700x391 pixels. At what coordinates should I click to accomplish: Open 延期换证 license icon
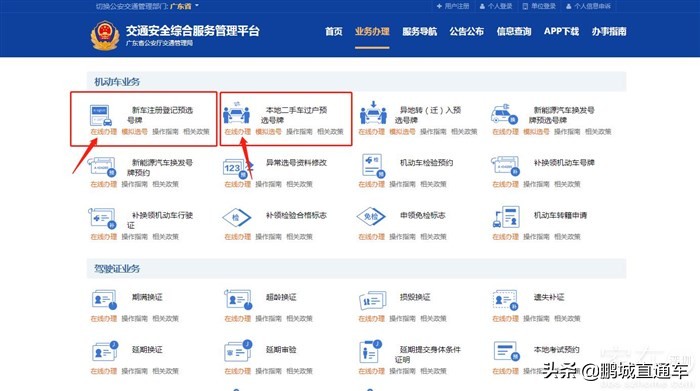(x=104, y=351)
